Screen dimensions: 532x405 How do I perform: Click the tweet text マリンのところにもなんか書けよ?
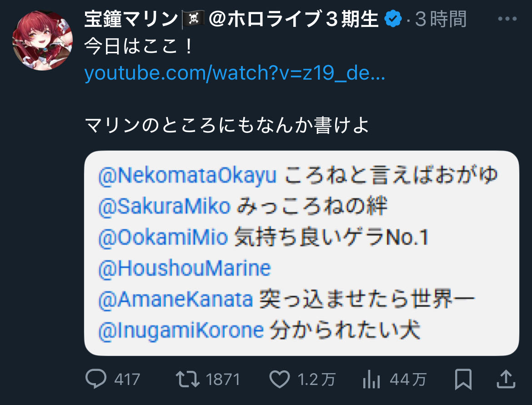pyautogui.click(x=226, y=126)
